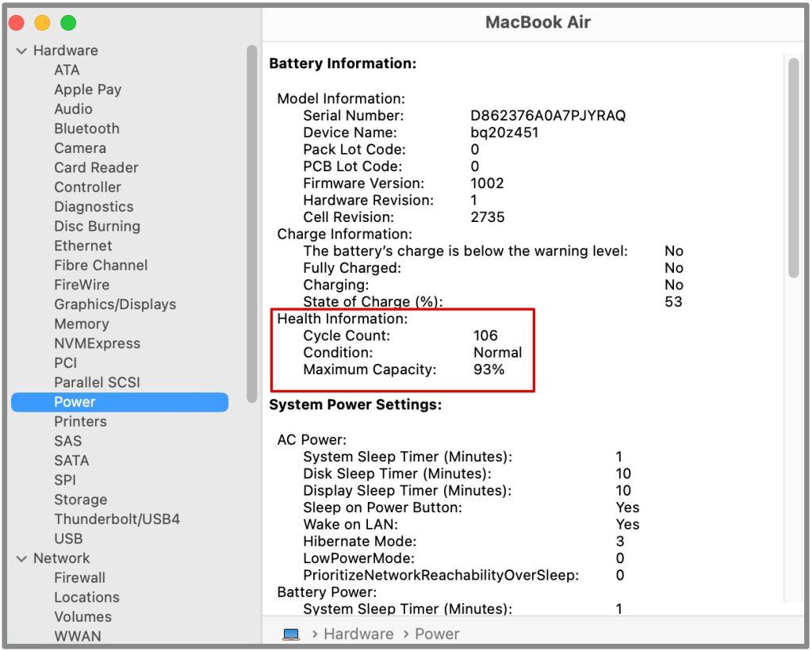812x651 pixels.
Task: Open the Card Reader section
Action: click(x=96, y=168)
